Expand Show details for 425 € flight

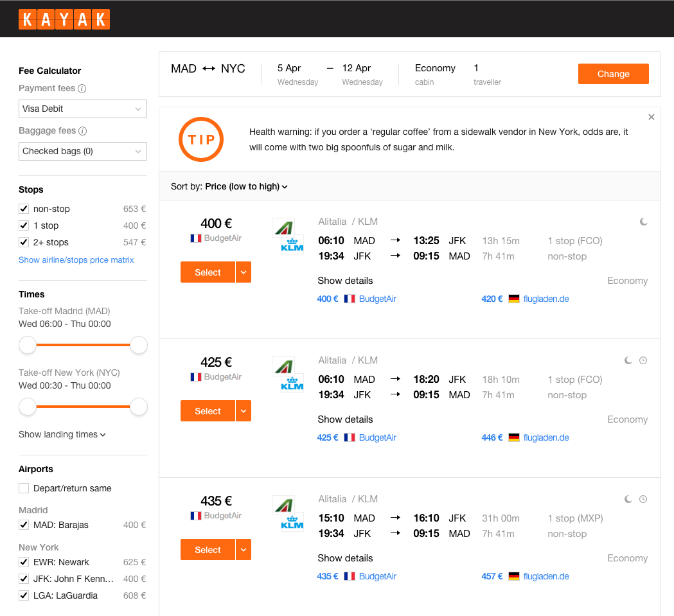(345, 419)
